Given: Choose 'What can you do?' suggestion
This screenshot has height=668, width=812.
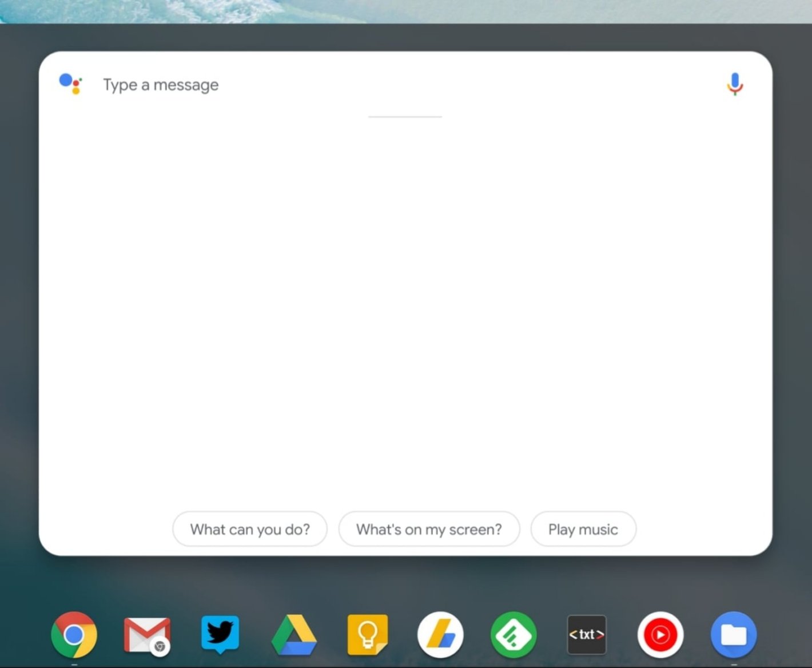Looking at the screenshot, I should point(250,529).
